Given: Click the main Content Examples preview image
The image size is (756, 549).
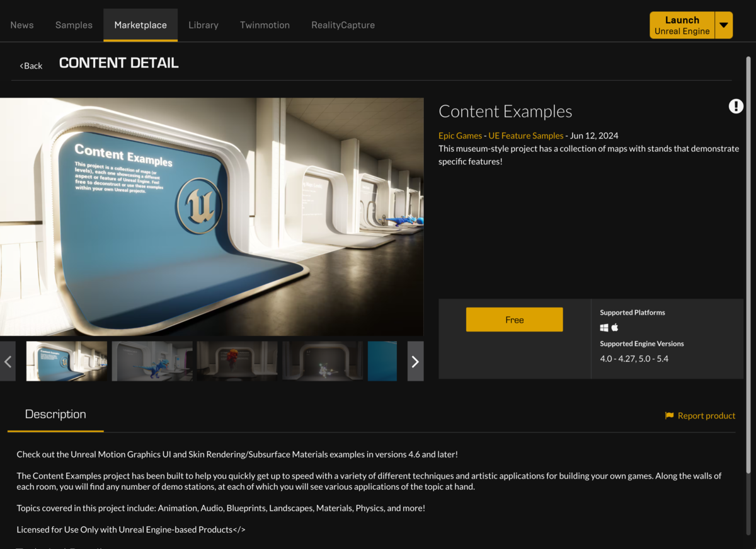Looking at the screenshot, I should pyautogui.click(x=212, y=217).
